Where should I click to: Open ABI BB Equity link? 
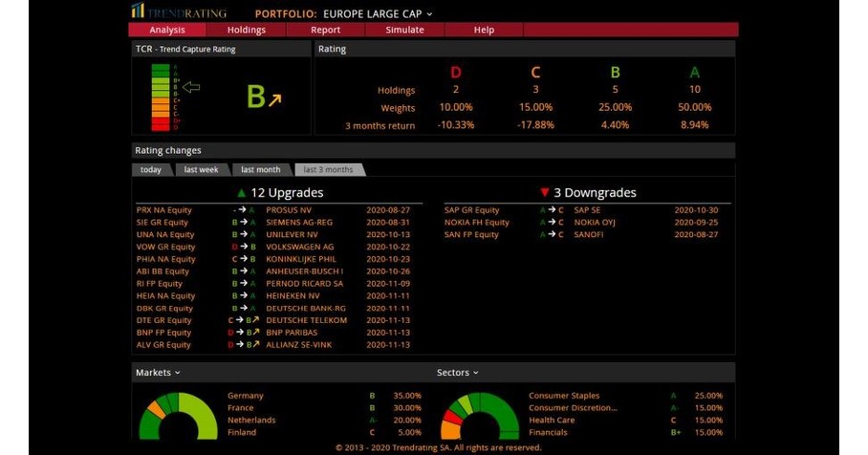(x=163, y=271)
